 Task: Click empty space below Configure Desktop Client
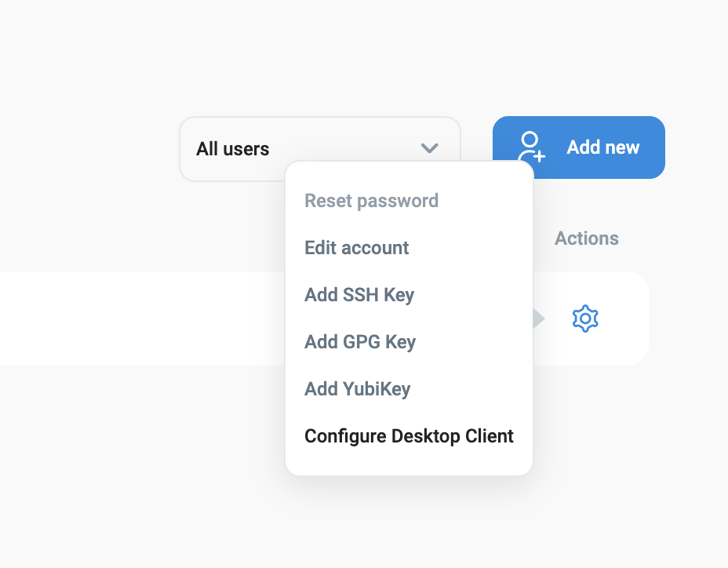(409, 461)
